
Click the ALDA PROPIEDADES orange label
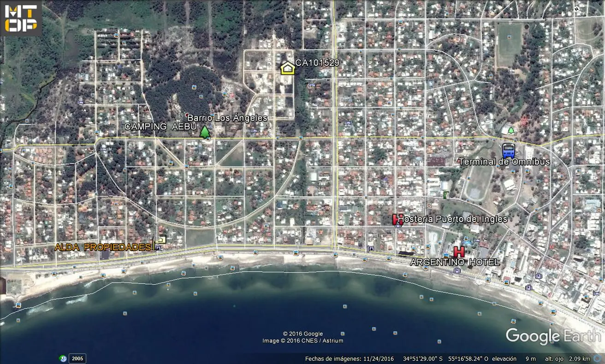pyautogui.click(x=103, y=247)
